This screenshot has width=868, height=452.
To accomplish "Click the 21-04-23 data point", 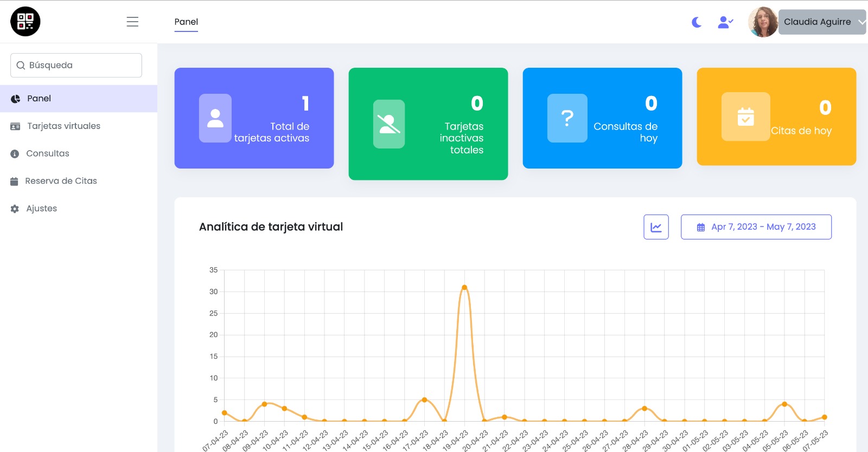I will click(505, 417).
